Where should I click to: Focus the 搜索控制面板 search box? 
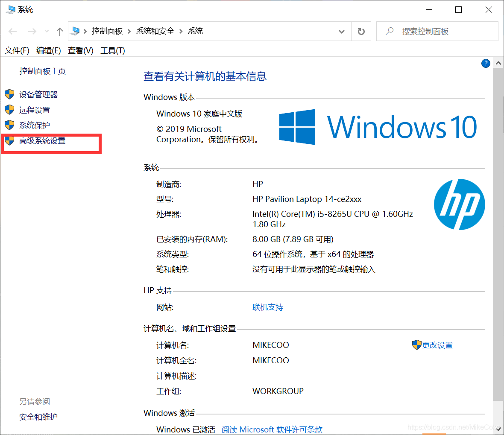(437, 31)
